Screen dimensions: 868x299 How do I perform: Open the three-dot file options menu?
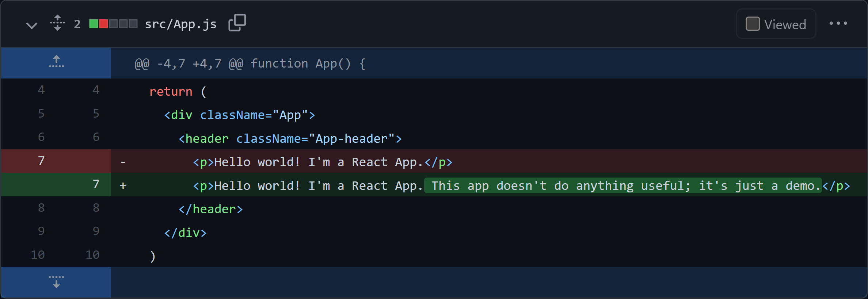click(838, 23)
